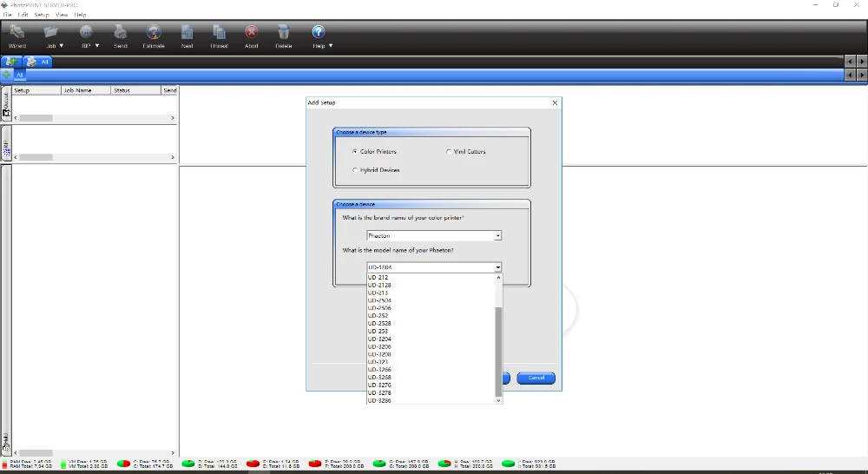Choose UD-212 from the model list
The height and width of the screenshot is (474, 868).
click(431, 278)
